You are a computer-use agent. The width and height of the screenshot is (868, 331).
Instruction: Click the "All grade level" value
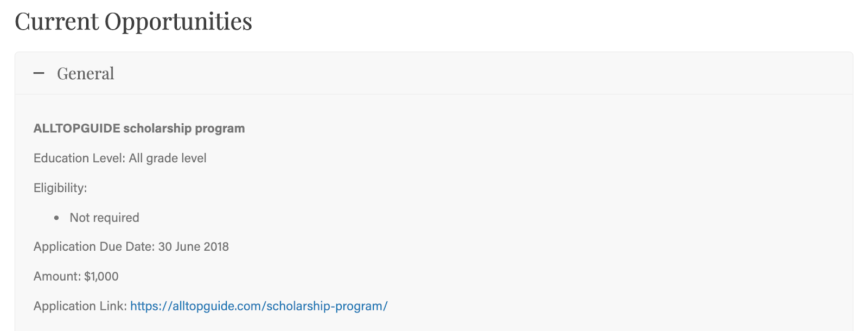(x=168, y=158)
